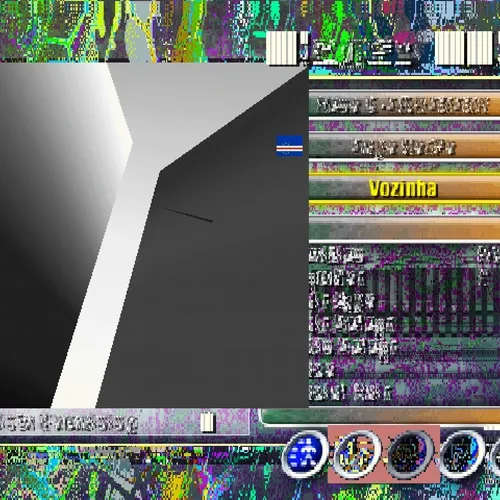Click the garbled-text bar beside the flag
Image resolution: width=500 pixels, height=500 pixels.
click(x=404, y=147)
